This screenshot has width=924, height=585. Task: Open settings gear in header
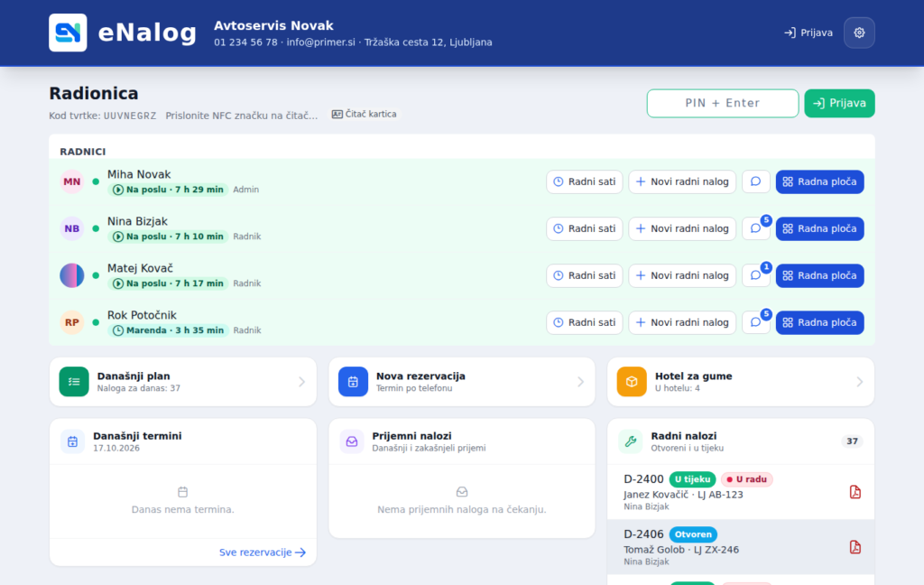[x=859, y=33]
